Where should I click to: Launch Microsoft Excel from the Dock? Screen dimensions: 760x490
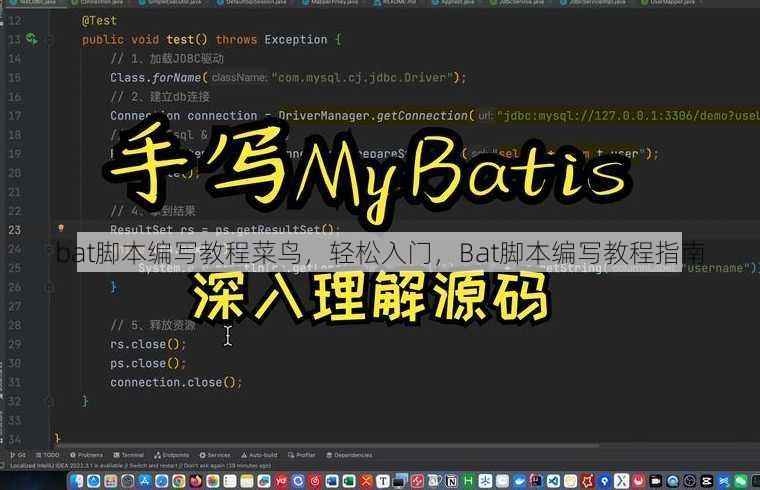pos(349,481)
